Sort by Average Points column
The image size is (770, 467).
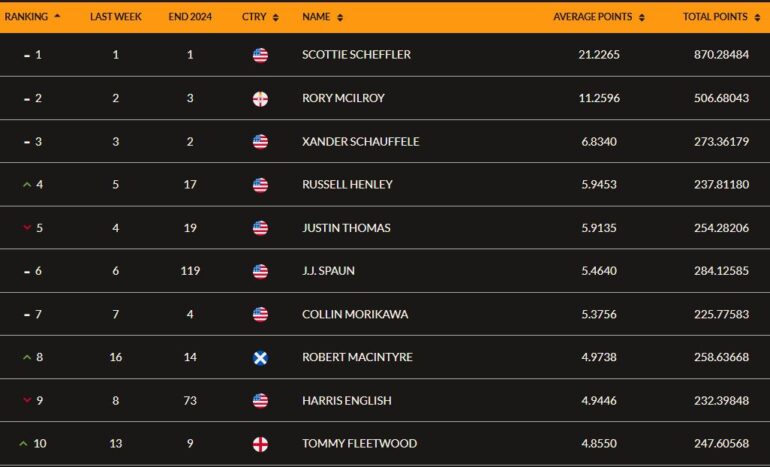[x=599, y=17]
